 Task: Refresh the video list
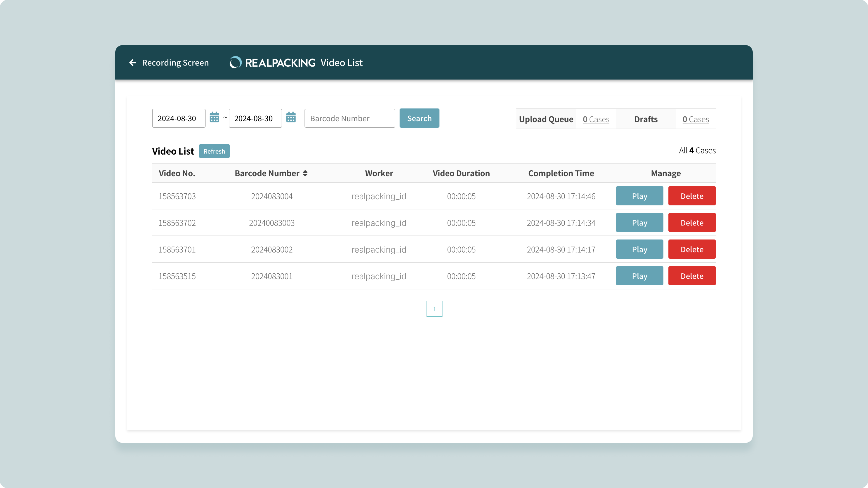pyautogui.click(x=214, y=151)
